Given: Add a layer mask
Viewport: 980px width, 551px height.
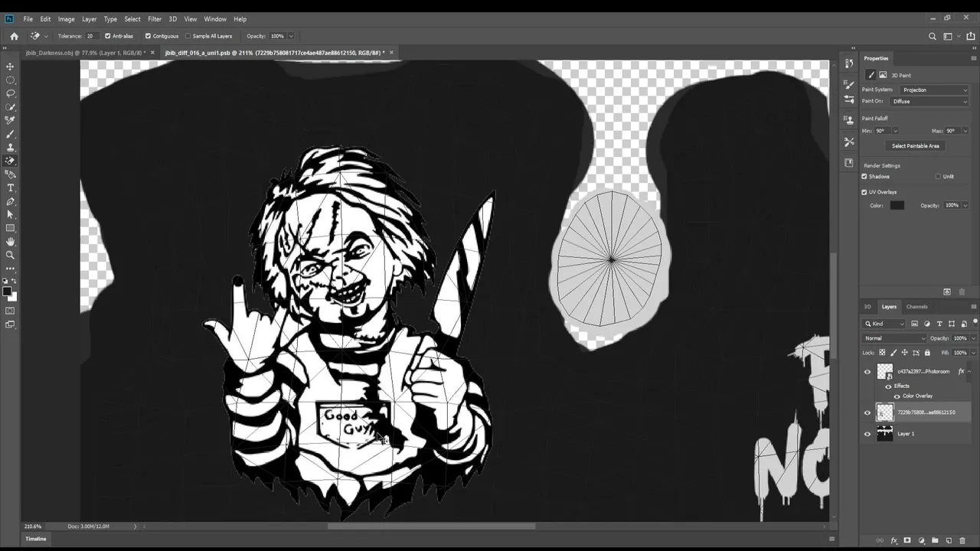Looking at the screenshot, I should (x=907, y=540).
